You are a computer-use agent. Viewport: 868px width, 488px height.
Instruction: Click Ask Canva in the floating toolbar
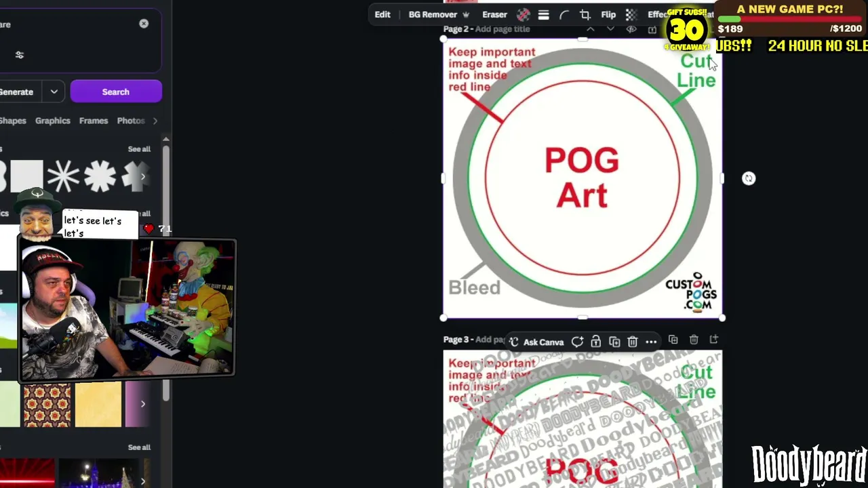point(536,342)
